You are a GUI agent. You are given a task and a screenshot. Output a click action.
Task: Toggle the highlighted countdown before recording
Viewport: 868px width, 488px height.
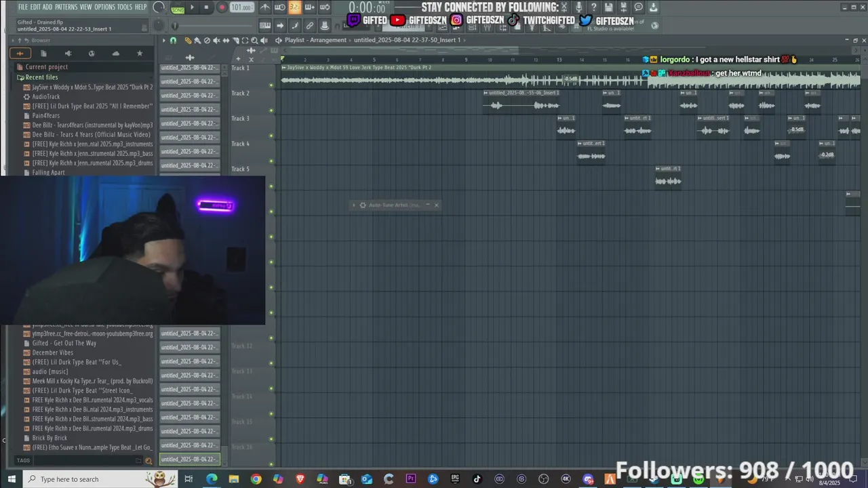(295, 7)
